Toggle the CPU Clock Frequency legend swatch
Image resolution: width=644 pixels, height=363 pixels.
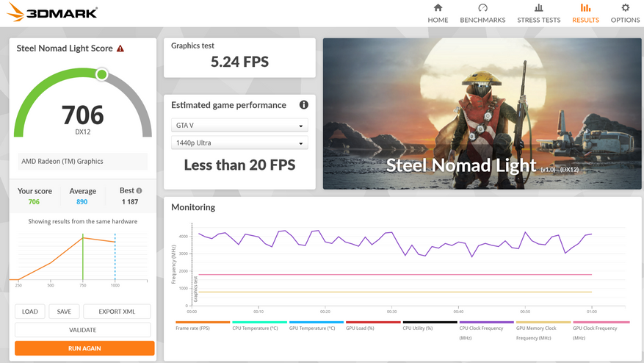pos(487,323)
